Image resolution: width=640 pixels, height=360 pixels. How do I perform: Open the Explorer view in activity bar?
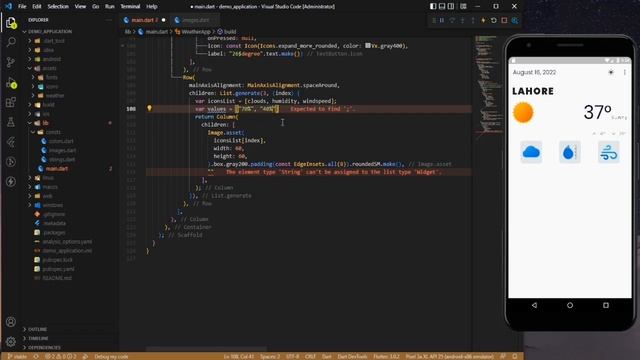tap(11, 23)
